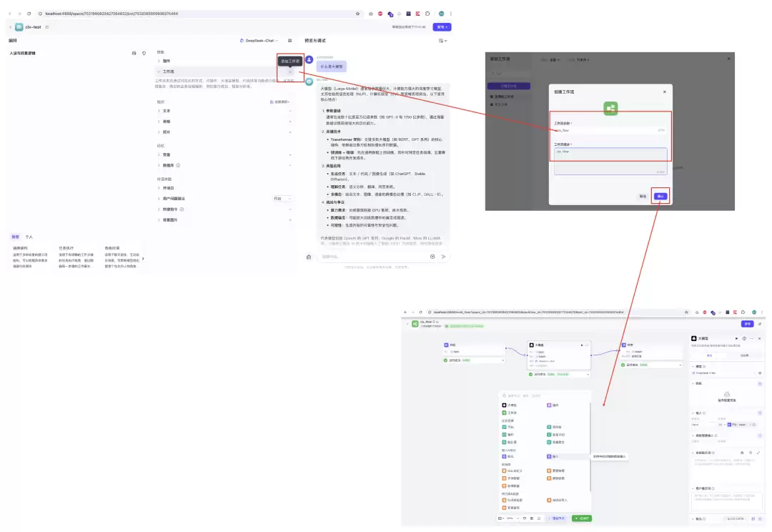This screenshot has height=532, width=772.
Task: Select the 工作流 node in the node picker
Action: (510, 413)
